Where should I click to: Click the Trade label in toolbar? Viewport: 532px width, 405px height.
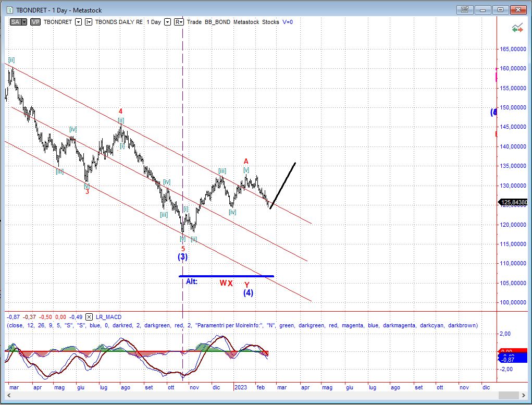point(194,22)
